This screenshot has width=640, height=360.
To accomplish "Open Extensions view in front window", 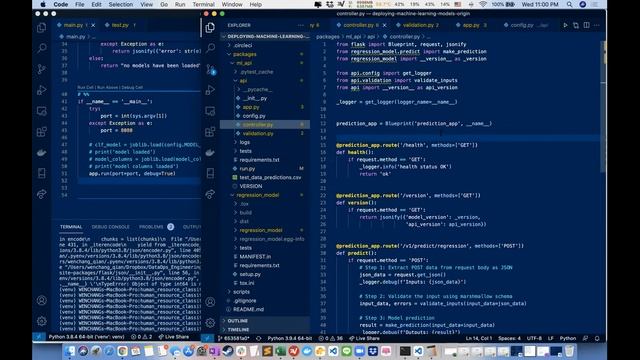I will (210, 131).
